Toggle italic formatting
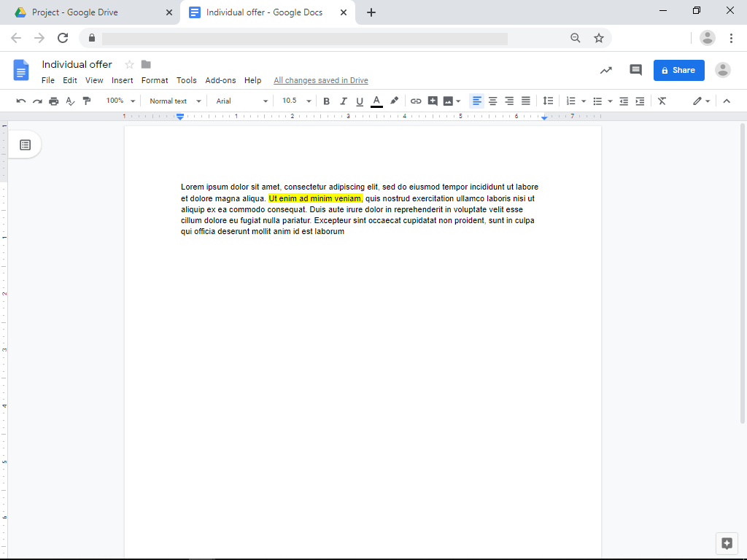 pyautogui.click(x=343, y=101)
